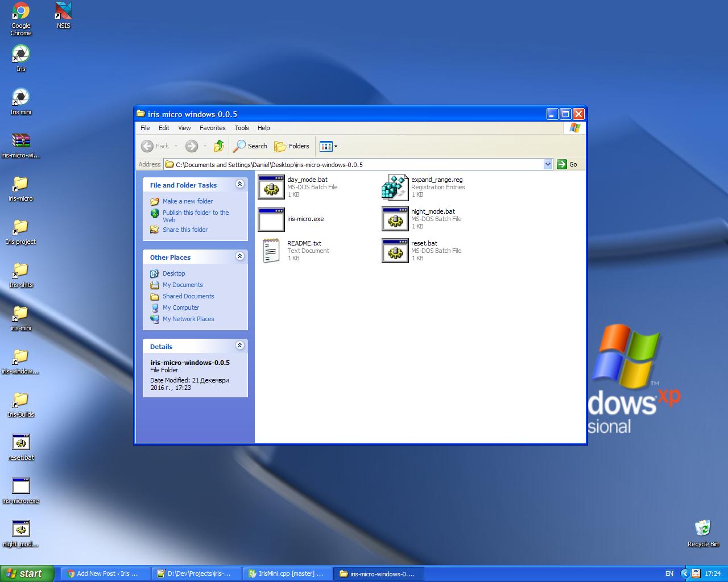This screenshot has width=728, height=582.
Task: Switch to D:\Dev\Projects taskbar item
Action: click(x=196, y=573)
